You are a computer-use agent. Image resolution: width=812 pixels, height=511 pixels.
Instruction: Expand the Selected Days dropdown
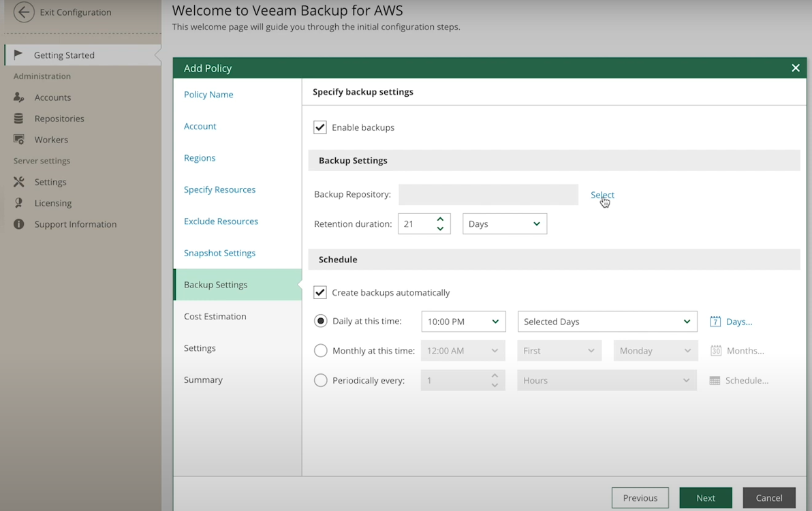pyautogui.click(x=607, y=322)
